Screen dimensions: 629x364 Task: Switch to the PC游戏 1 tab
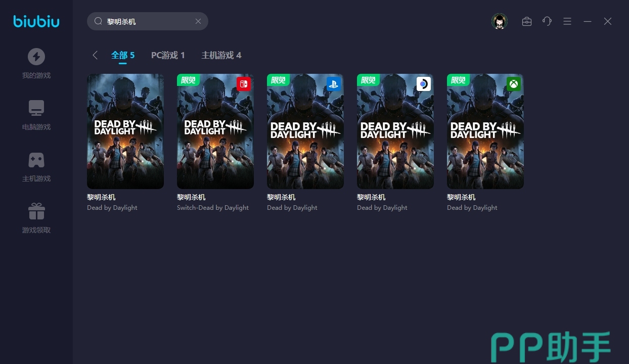click(x=168, y=55)
